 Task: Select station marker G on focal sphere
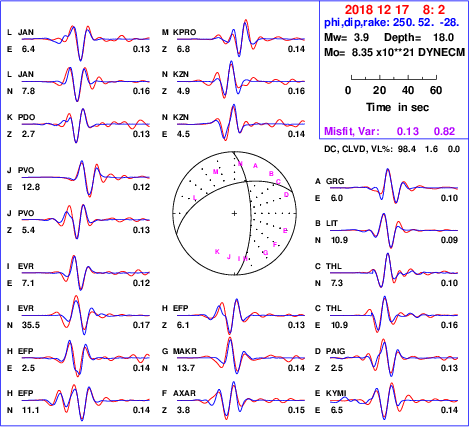point(265,253)
